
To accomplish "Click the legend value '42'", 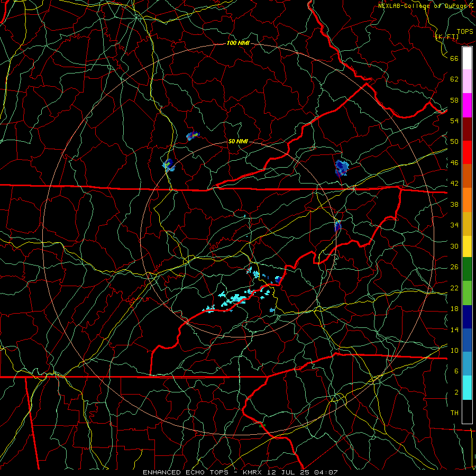I will coord(454,184).
